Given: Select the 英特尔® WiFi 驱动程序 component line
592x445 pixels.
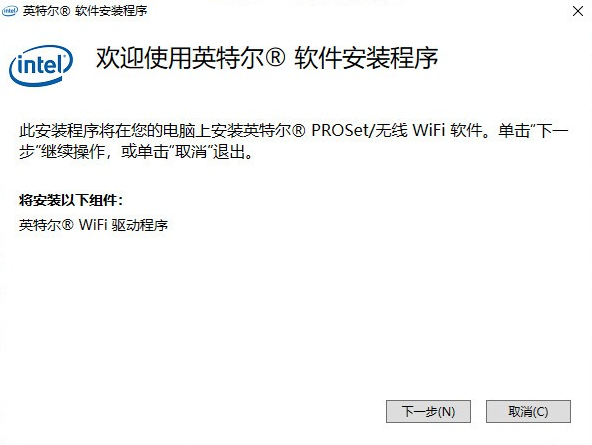Looking at the screenshot, I should [93, 225].
